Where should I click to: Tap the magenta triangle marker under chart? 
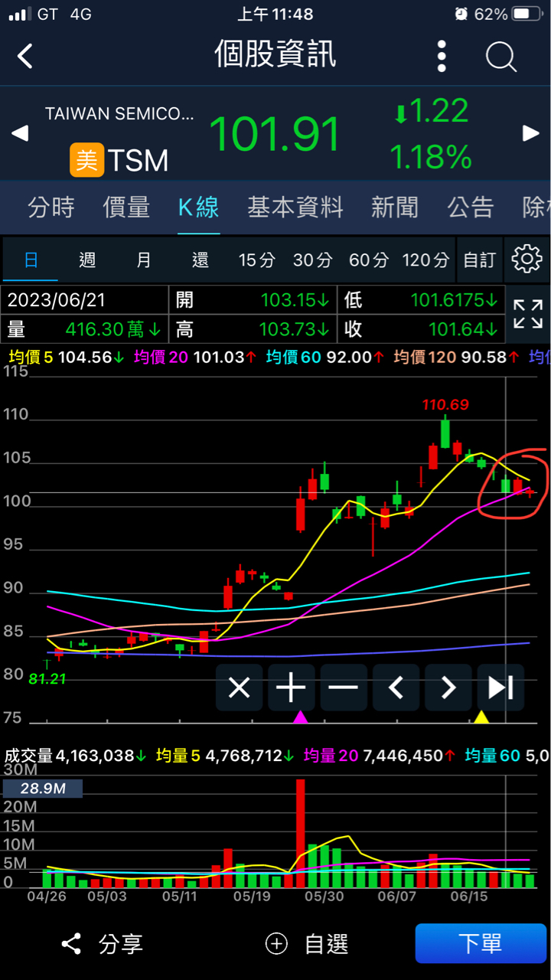pos(300,717)
